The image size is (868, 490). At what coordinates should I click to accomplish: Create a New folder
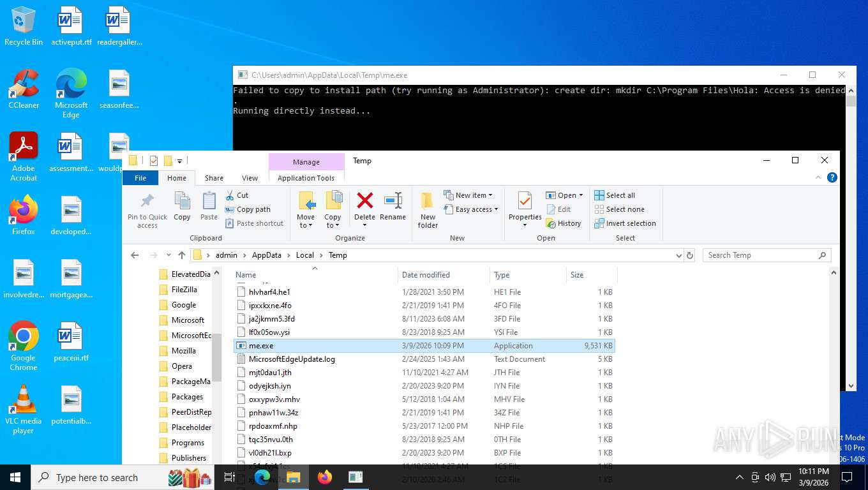[428, 210]
